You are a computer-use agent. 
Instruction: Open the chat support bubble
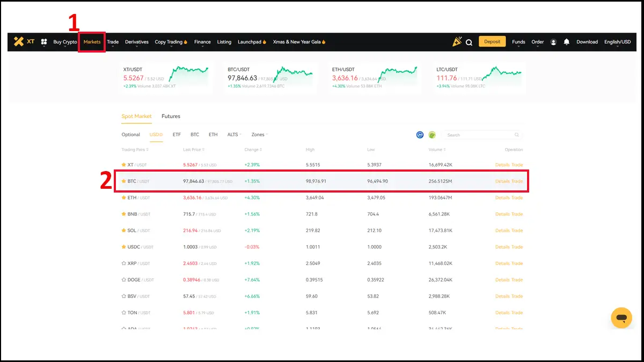coord(621,318)
